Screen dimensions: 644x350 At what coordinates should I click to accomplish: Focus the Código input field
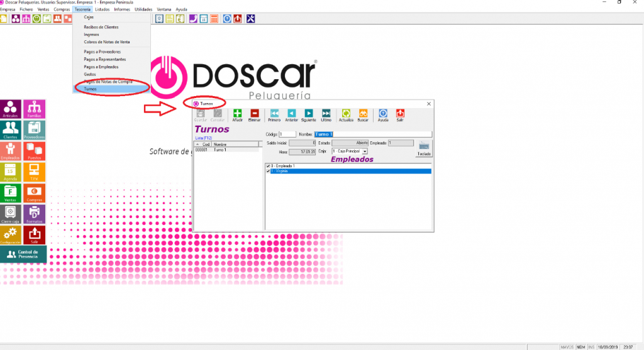287,134
